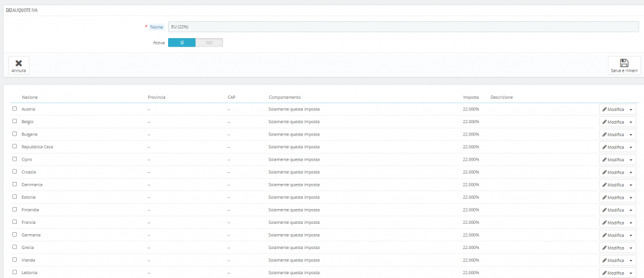Click Modifica for the Irlanda row
This screenshot has height=278, width=644.
tap(613, 261)
